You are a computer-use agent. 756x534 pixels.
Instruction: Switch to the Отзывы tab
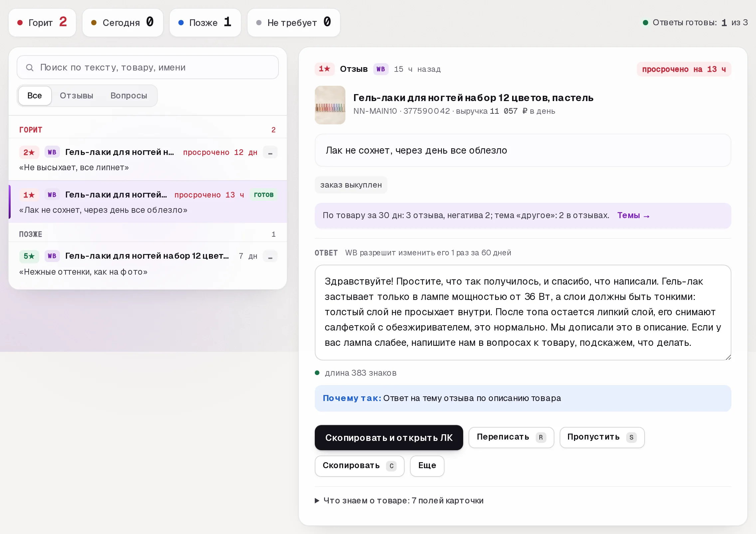[x=77, y=96]
